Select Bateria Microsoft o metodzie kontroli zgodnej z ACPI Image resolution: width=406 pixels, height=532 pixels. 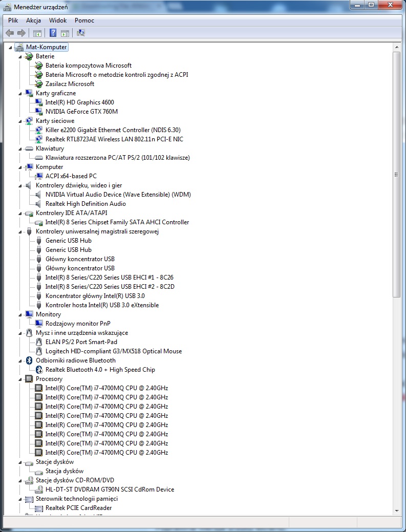tap(117, 75)
